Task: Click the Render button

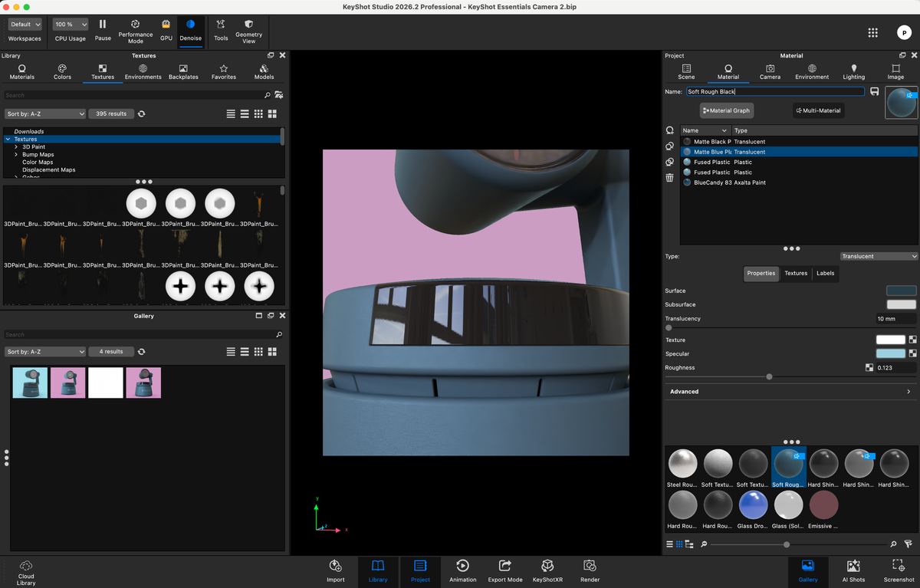Action: pyautogui.click(x=590, y=571)
